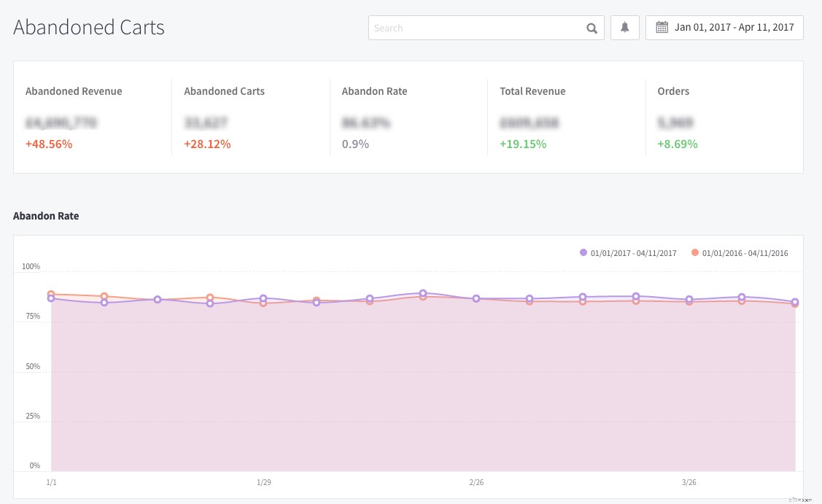Image resolution: width=822 pixels, height=504 pixels.
Task: Click the last data point on the trend line
Action: pyautogui.click(x=795, y=302)
